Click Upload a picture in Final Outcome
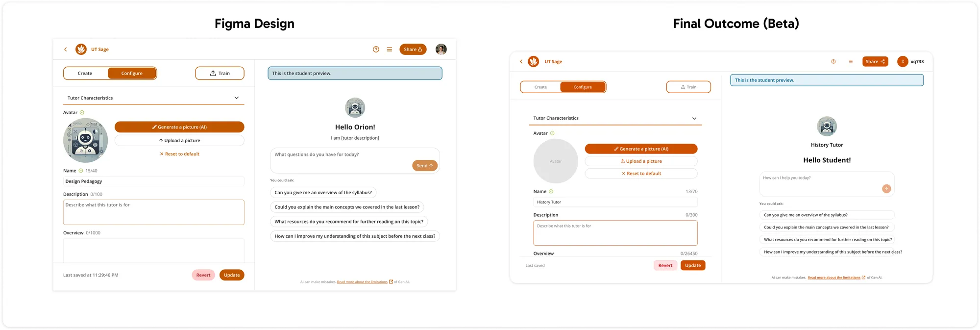Screen dimensions: 980x330 [641, 161]
